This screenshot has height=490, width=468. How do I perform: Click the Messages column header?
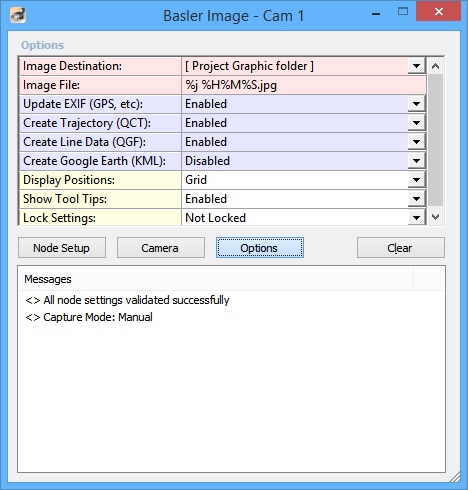(216, 279)
